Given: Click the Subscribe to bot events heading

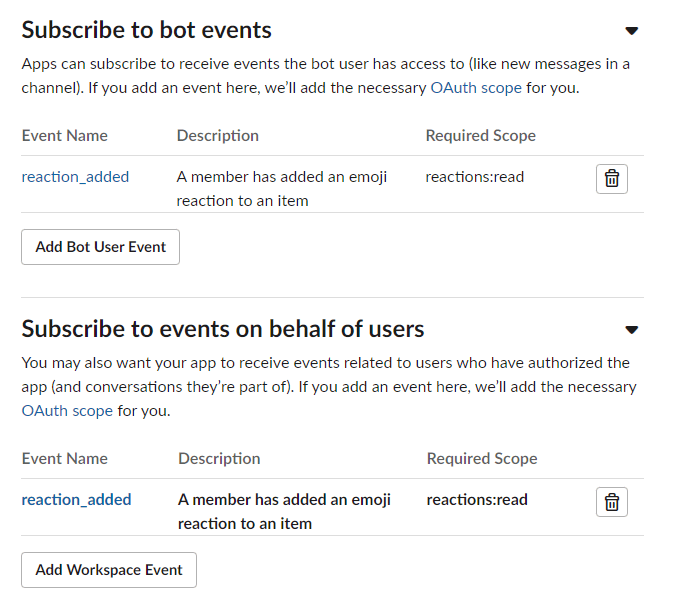Looking at the screenshot, I should [x=146, y=30].
